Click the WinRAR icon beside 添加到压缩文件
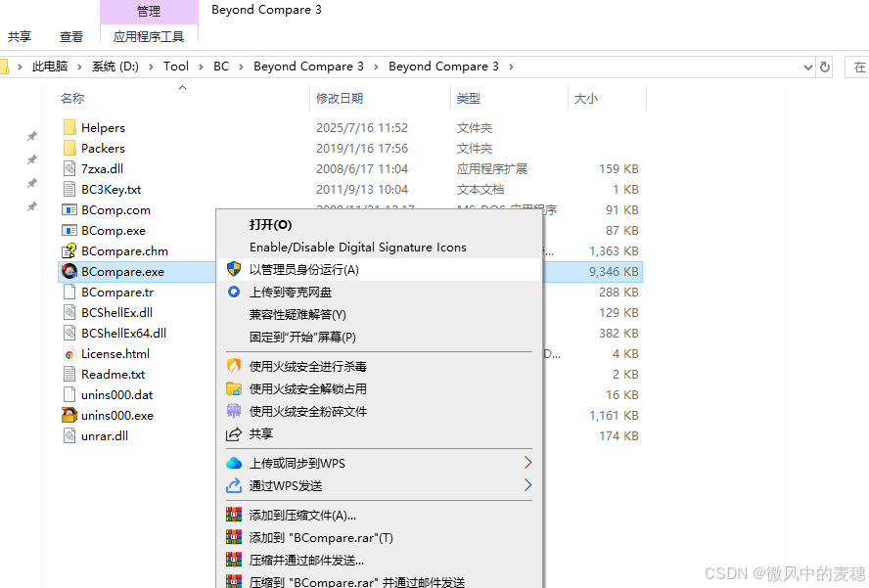This screenshot has height=588, width=869. click(x=234, y=515)
